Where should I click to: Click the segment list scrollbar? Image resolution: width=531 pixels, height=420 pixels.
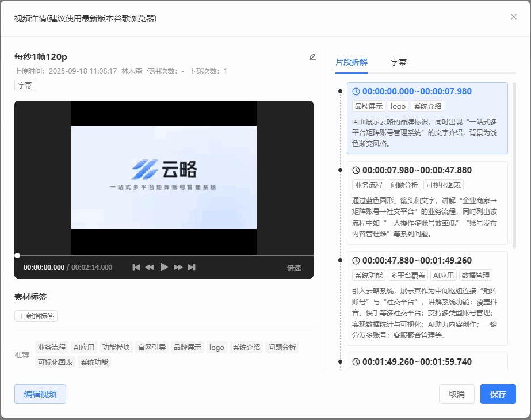pyautogui.click(x=514, y=166)
